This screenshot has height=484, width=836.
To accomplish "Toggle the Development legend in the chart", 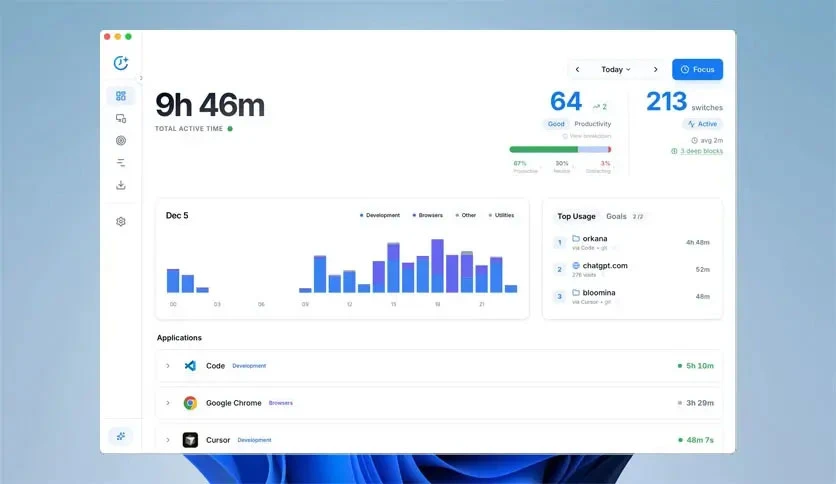I will point(380,215).
